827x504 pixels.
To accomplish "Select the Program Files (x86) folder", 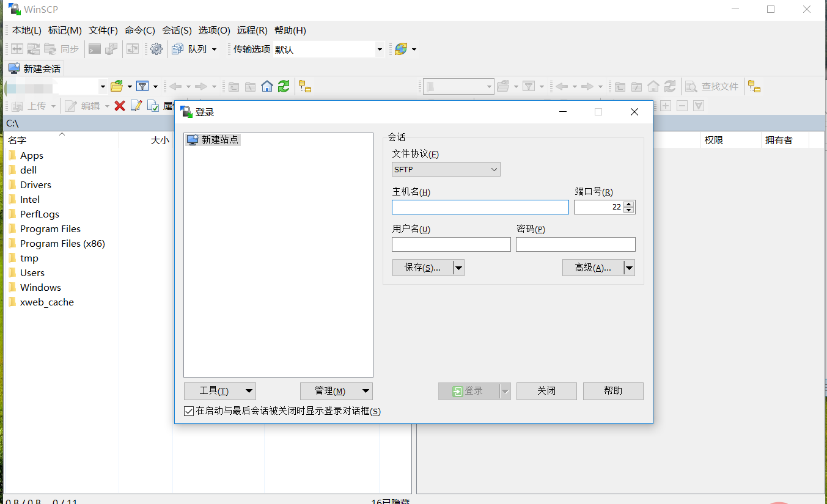I will (57, 244).
